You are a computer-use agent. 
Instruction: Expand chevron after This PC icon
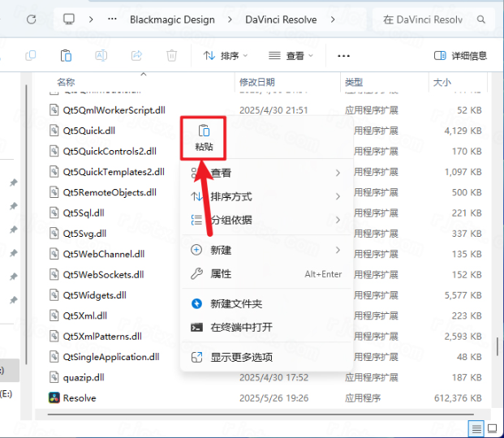click(91, 19)
